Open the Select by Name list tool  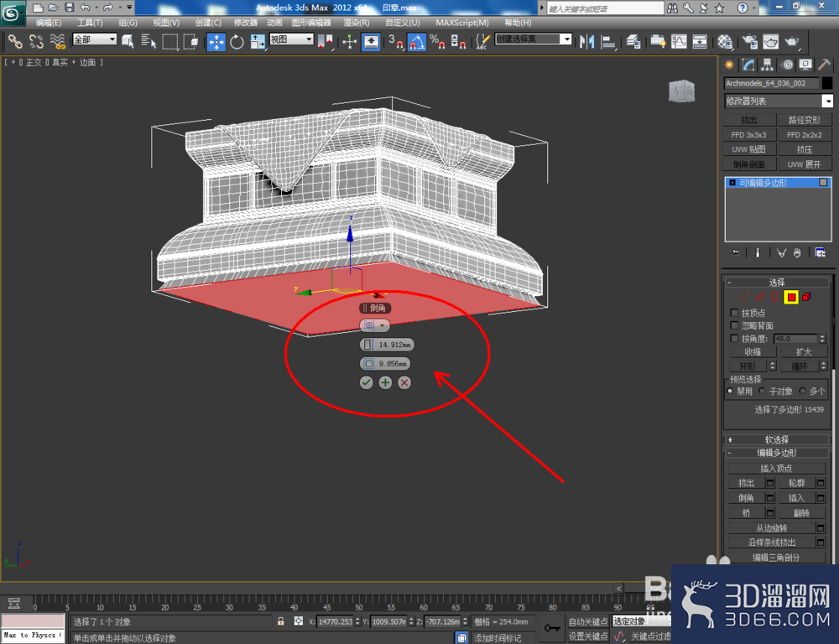click(149, 42)
